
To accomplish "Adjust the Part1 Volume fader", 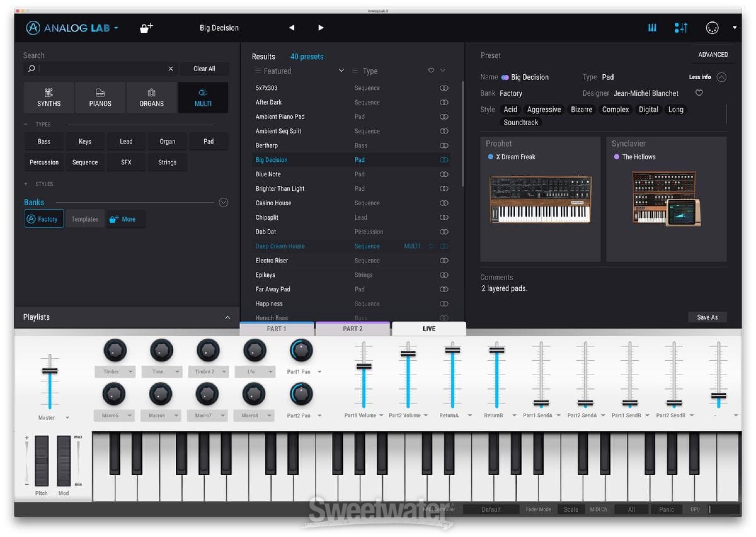I will pyautogui.click(x=364, y=366).
